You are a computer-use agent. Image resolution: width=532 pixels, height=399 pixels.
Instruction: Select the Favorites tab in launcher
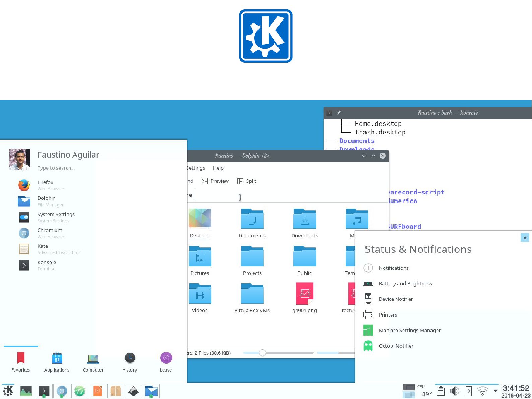coord(21,362)
